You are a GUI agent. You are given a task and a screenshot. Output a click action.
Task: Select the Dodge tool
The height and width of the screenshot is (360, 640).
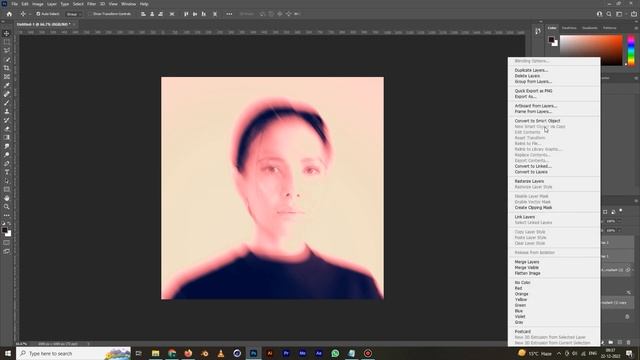click(x=7, y=155)
